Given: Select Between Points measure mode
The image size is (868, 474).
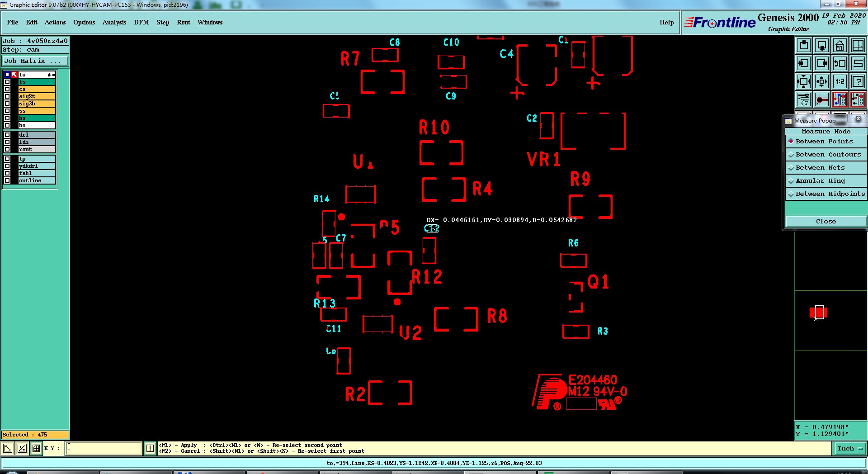Looking at the screenshot, I should (826, 142).
